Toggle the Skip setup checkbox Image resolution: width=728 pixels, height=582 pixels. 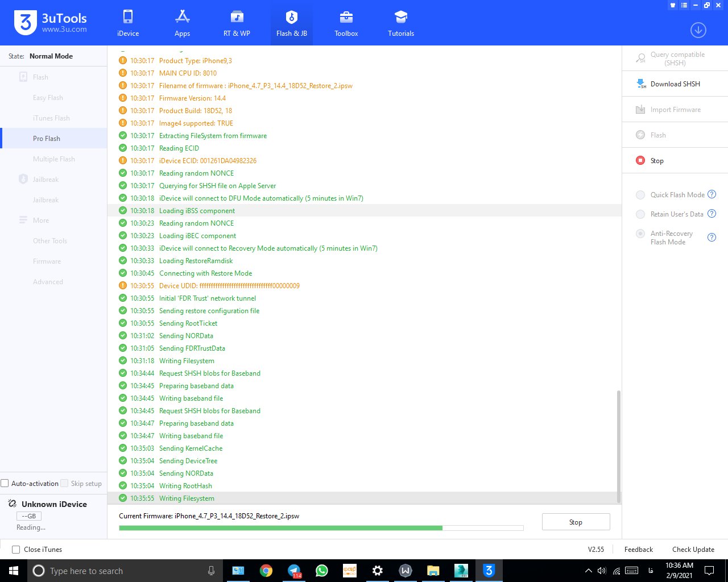click(x=64, y=484)
